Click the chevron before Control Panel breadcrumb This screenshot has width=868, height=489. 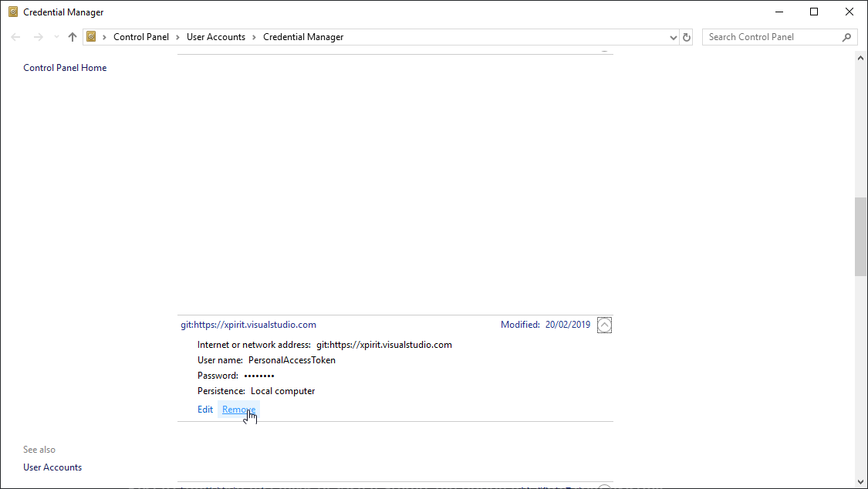point(104,37)
